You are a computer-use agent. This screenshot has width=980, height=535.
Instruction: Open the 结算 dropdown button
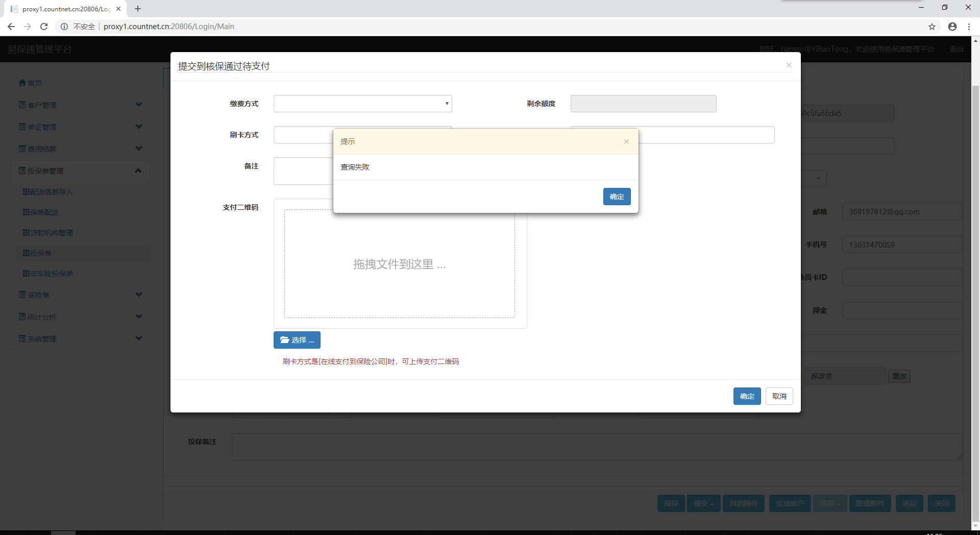click(x=830, y=503)
